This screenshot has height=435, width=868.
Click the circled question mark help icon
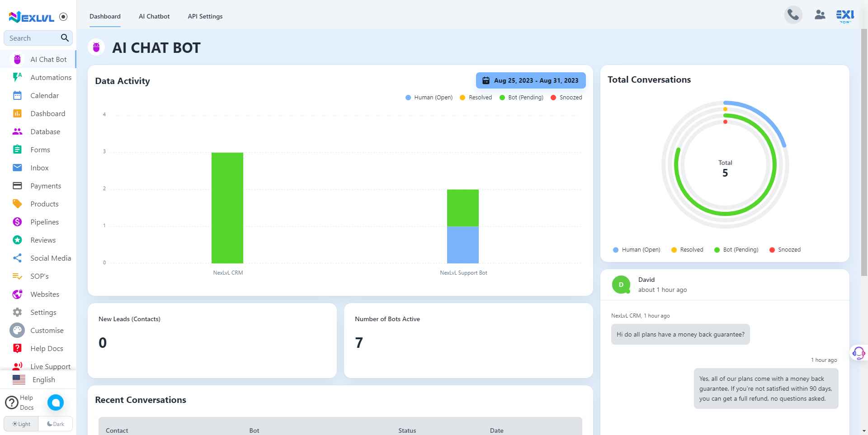11,402
